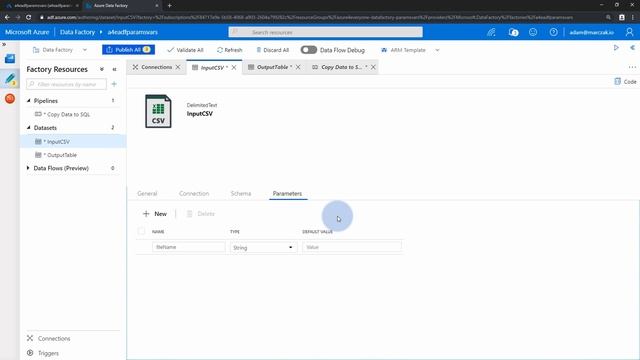Collapse the Datasets tree section
The image size is (640, 360).
pyautogui.click(x=29, y=128)
